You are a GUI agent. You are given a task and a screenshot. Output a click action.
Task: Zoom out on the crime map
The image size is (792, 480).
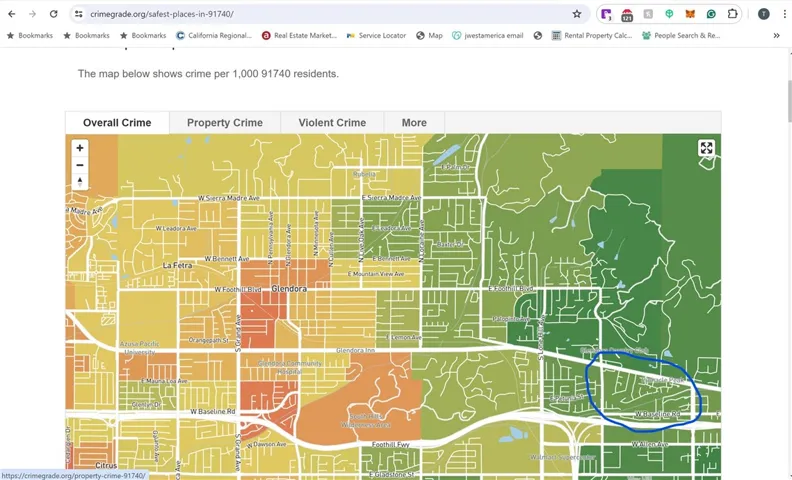tap(80, 165)
